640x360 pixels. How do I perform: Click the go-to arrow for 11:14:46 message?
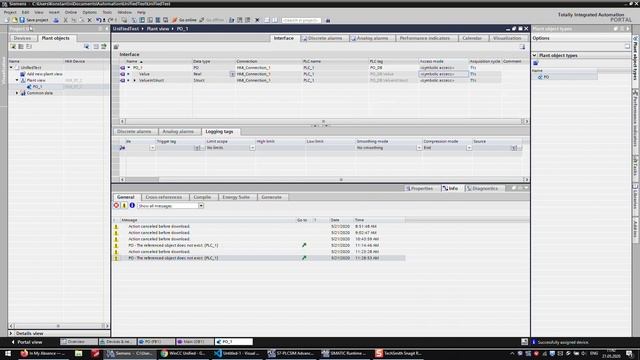(x=304, y=245)
